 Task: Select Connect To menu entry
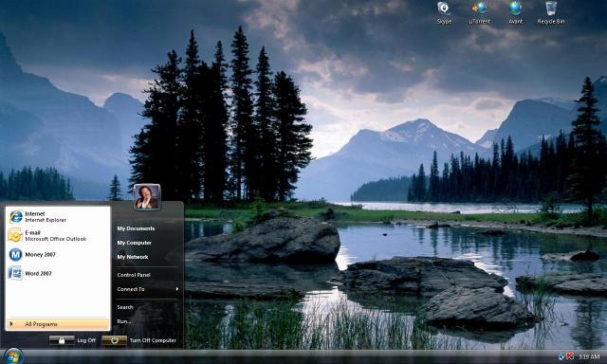click(131, 289)
